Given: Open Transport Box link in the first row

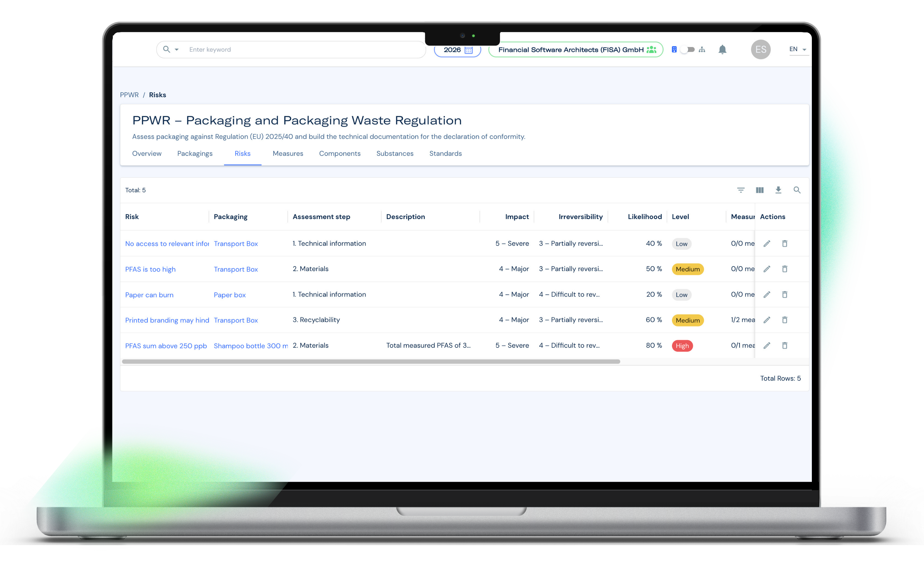Looking at the screenshot, I should point(236,244).
